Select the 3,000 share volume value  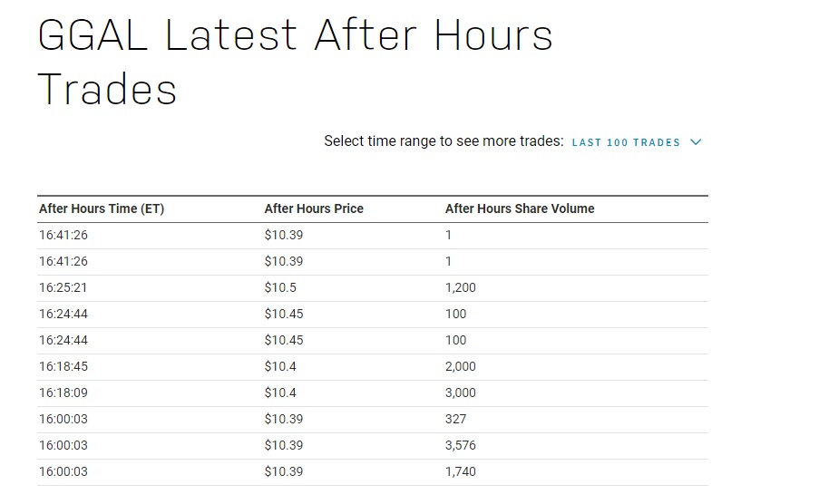click(x=460, y=393)
